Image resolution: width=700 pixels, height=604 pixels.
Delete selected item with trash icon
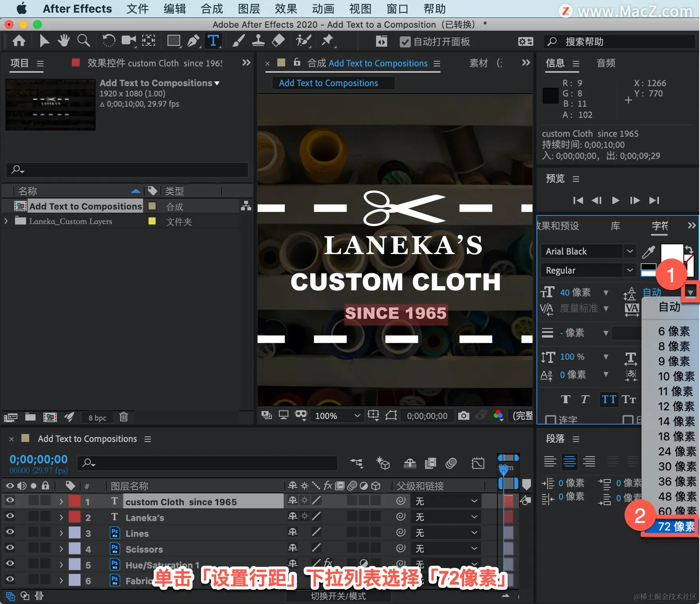tap(124, 417)
